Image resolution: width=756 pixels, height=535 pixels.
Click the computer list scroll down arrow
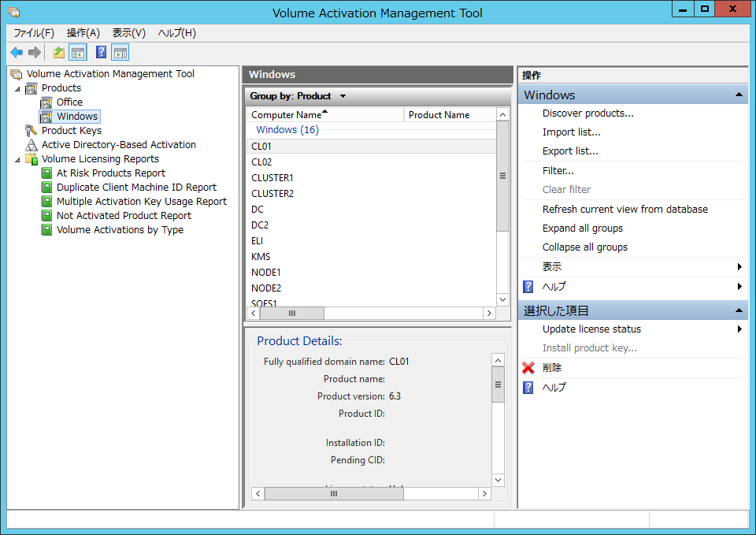pos(502,299)
